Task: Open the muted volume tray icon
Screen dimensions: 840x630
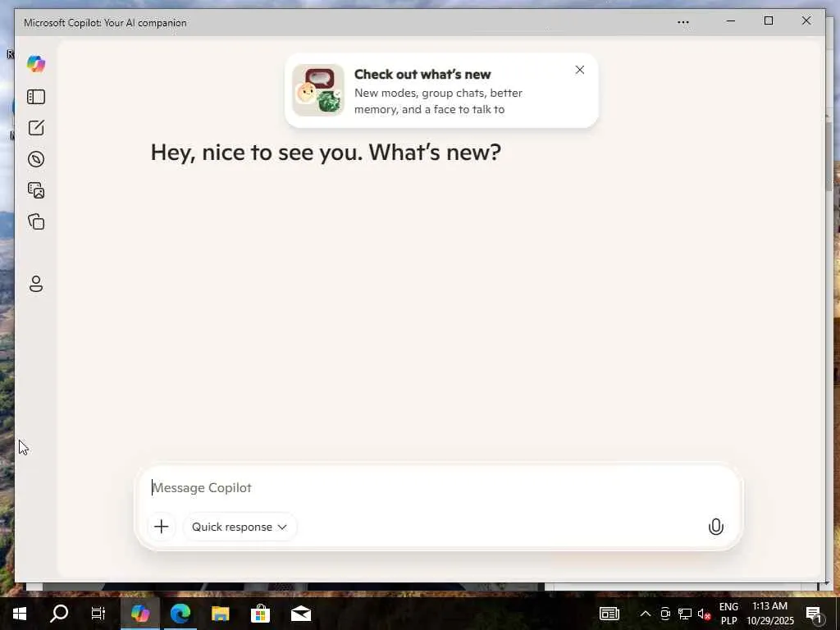Action: click(x=704, y=614)
